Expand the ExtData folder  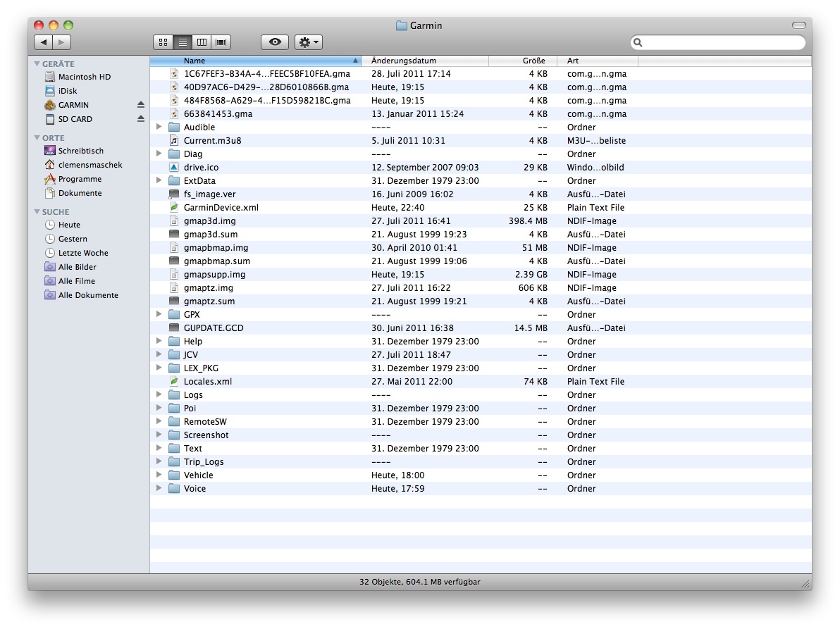tap(159, 180)
